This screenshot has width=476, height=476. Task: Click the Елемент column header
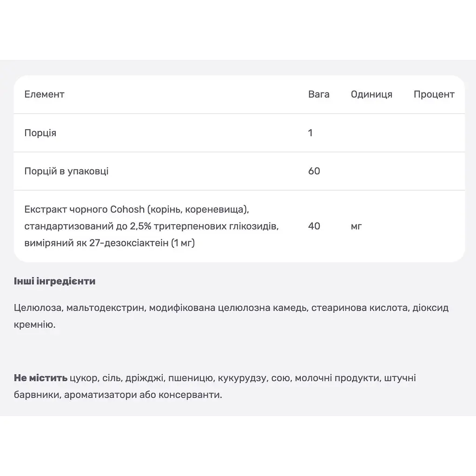tap(44, 94)
